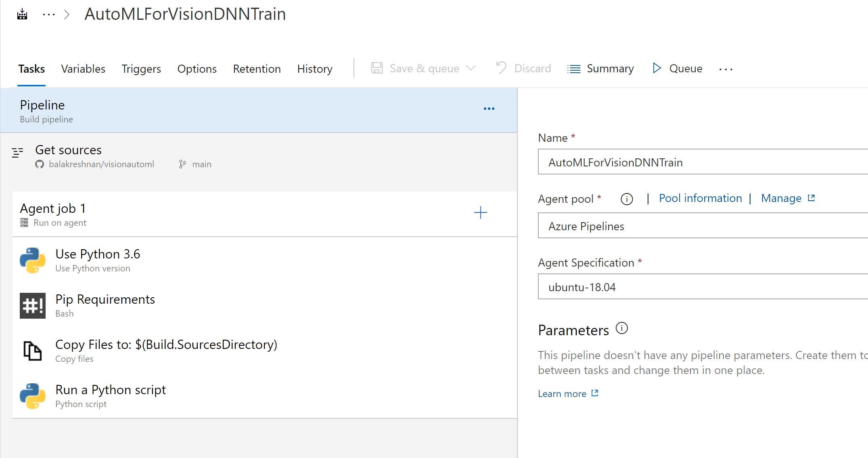The height and width of the screenshot is (458, 868).
Task: Switch to the Variables tab
Action: point(83,69)
